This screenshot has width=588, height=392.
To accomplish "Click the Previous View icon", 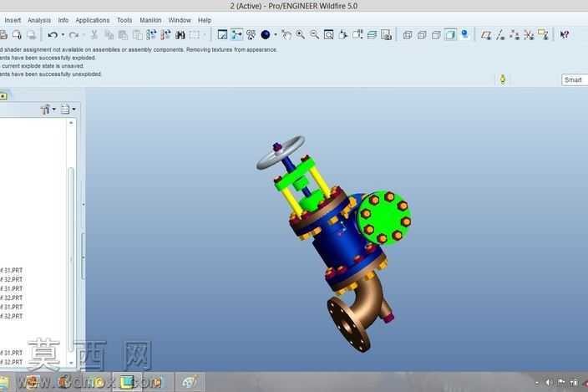I will [286, 35].
